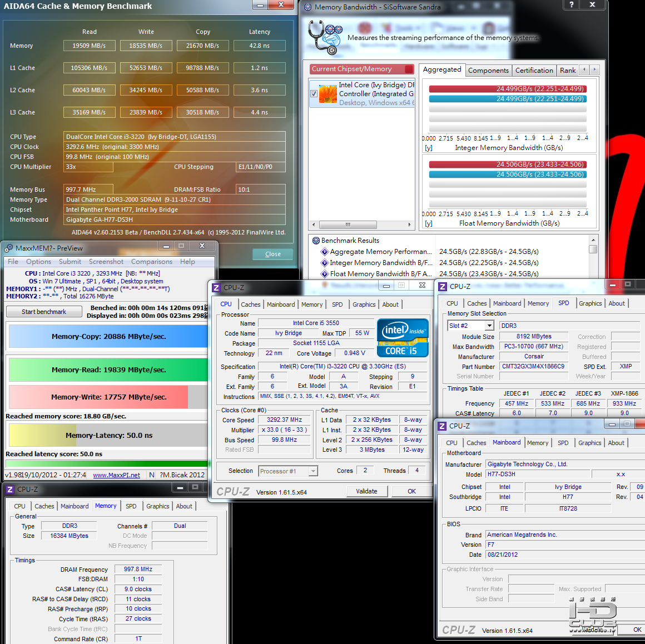Select Caches tab in CPU-Z CPU window
Screen dimensions: 645x644
251,304
